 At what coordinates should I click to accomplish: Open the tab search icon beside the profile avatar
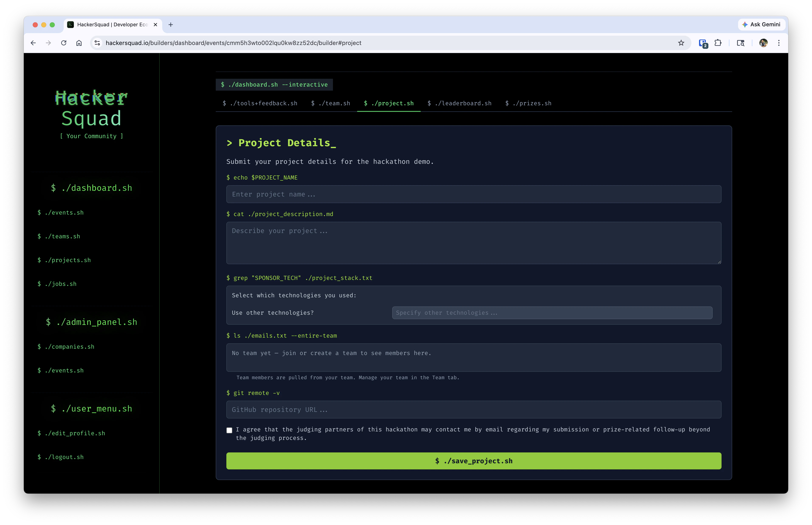(x=740, y=43)
